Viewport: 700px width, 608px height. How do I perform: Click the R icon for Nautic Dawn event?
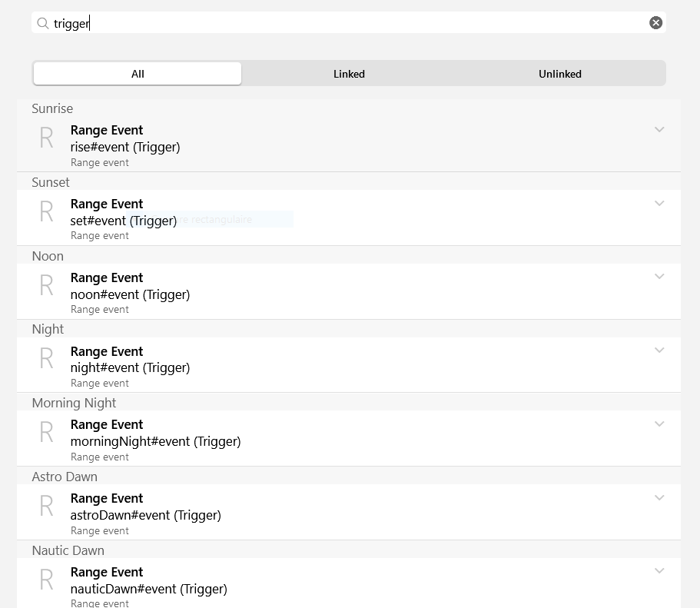pos(46,580)
